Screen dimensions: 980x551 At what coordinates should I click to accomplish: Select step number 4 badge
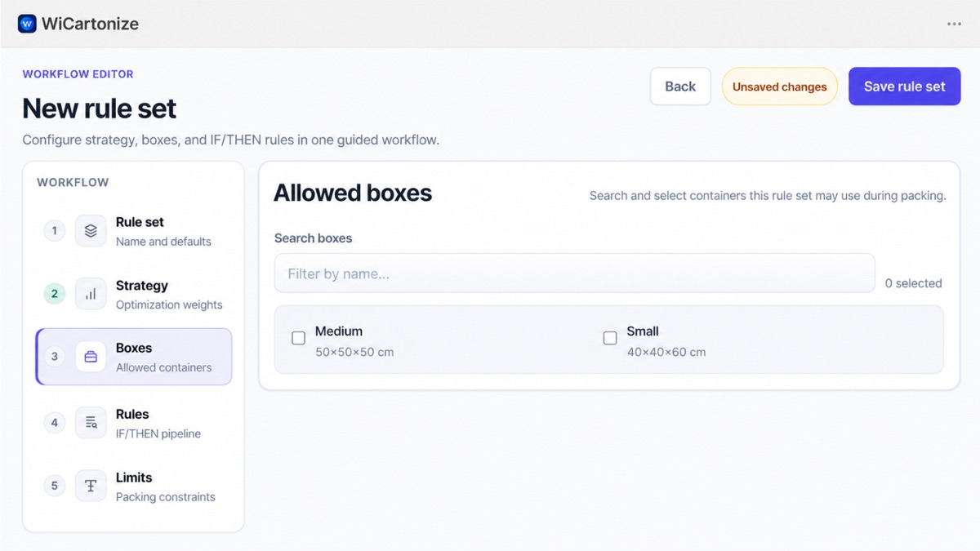tap(55, 423)
